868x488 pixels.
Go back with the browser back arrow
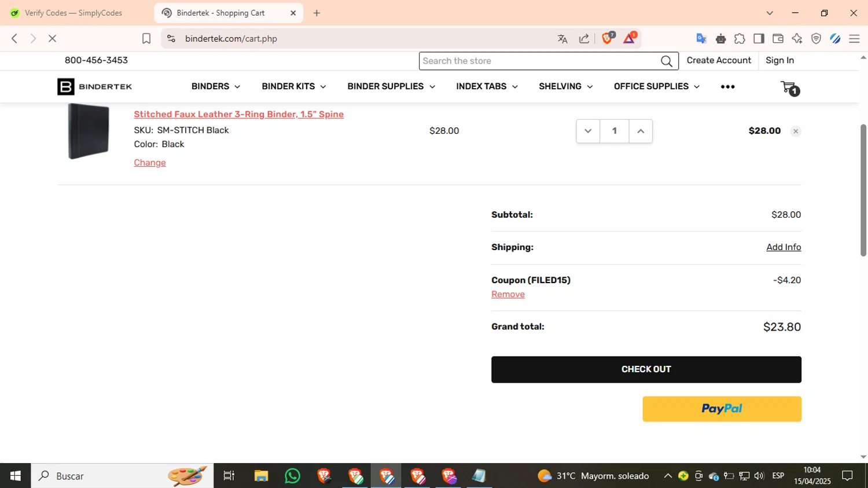(x=14, y=38)
